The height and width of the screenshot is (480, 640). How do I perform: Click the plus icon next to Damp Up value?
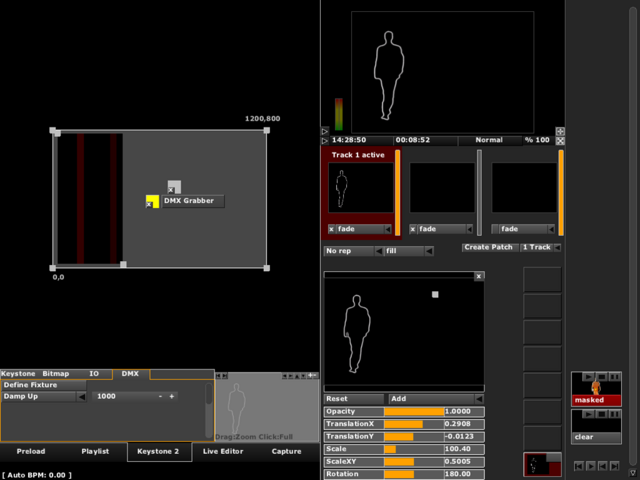[172, 397]
